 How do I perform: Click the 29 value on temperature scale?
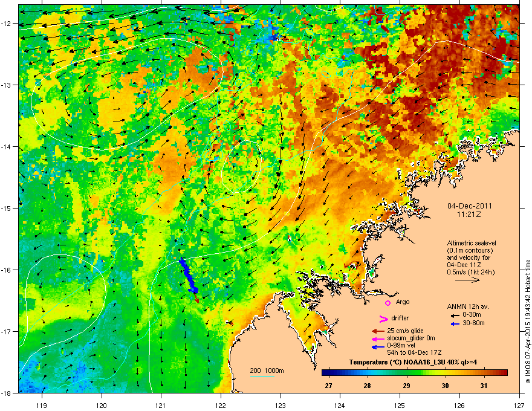(406, 386)
